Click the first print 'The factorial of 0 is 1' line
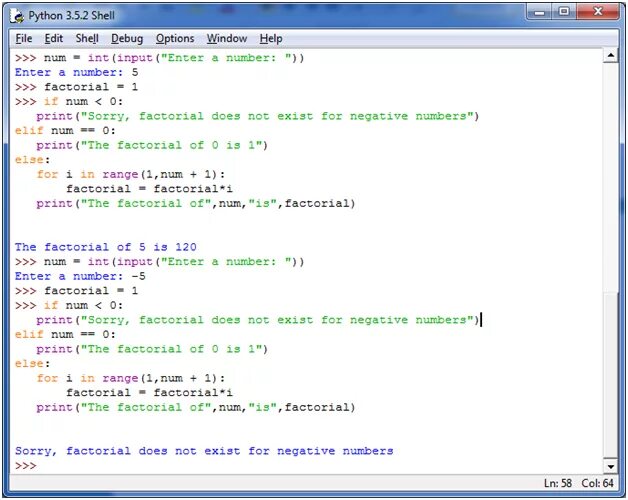Image resolution: width=628 pixels, height=500 pixels. pos(152,145)
